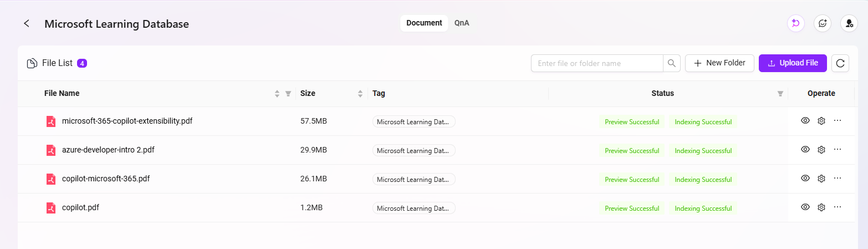Click Indexing Successful badge for azure-developer-intro 2.pdf
Viewport: 868px width, 249px height.
pyautogui.click(x=703, y=151)
